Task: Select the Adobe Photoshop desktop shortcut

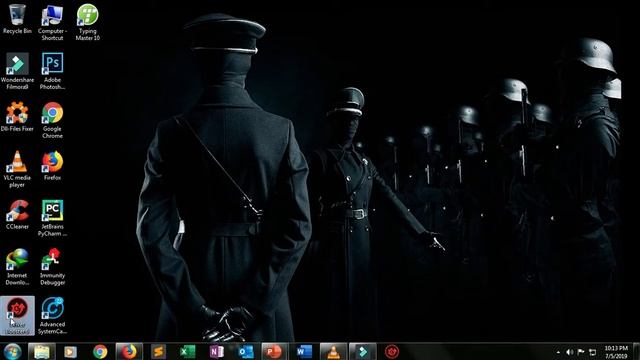Action: coord(52,71)
